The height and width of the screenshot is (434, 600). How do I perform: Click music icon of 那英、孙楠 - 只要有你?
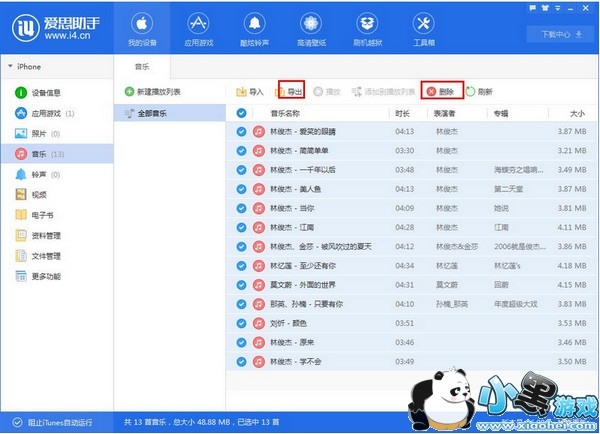(259, 304)
